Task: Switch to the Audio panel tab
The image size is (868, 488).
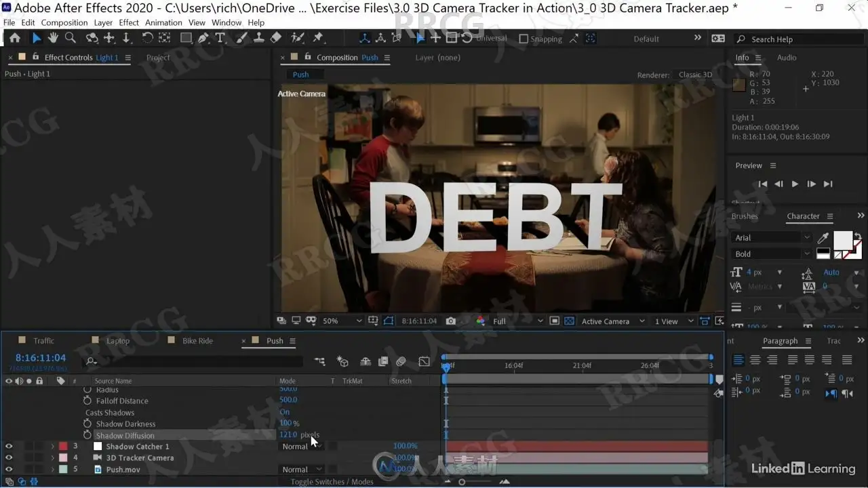Action: pyautogui.click(x=787, y=58)
